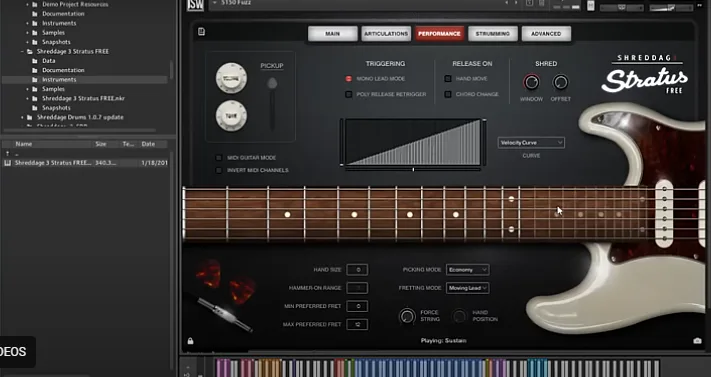Open the Velocity Curve dropdown
Viewport: 711px width, 377px height.
[531, 143]
